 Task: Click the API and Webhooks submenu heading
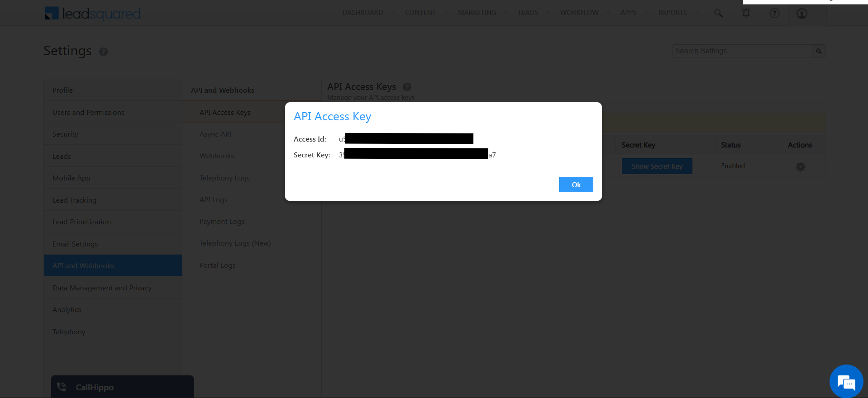(223, 90)
